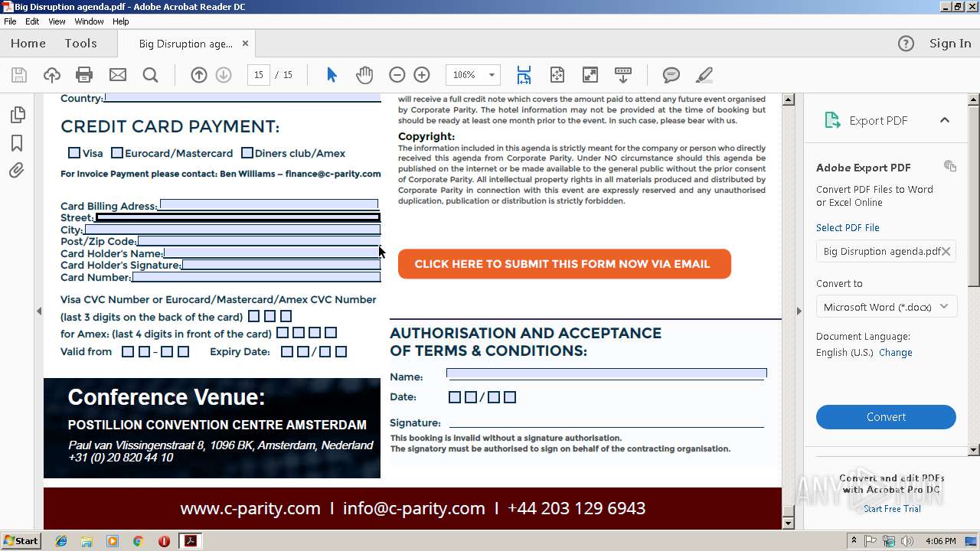Switch to full screen mode icon

click(590, 75)
